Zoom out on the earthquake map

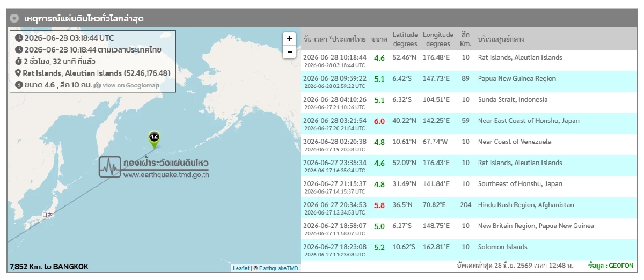click(289, 52)
